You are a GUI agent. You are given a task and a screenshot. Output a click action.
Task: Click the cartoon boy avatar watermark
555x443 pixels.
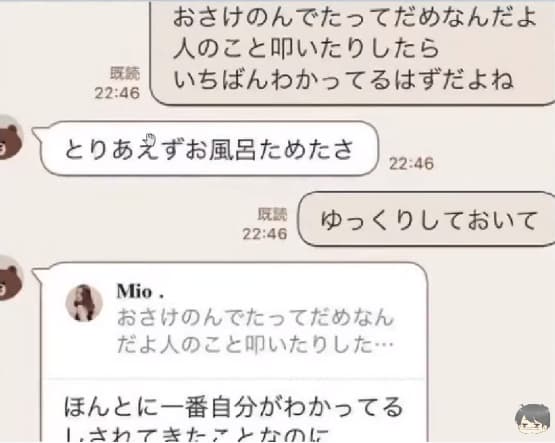click(x=533, y=421)
